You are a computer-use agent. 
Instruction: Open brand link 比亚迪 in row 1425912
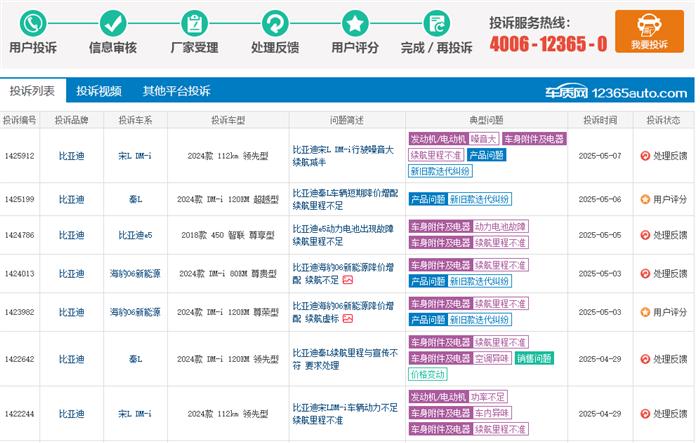(71, 156)
